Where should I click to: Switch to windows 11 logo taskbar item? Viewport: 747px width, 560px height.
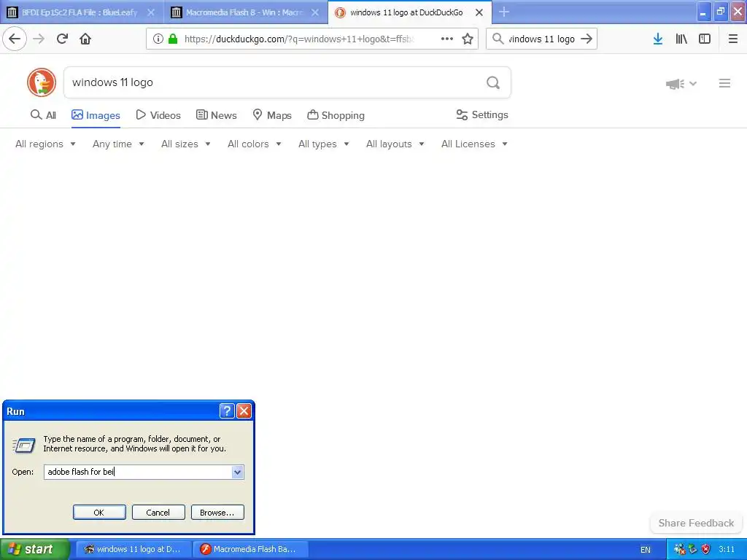point(133,549)
